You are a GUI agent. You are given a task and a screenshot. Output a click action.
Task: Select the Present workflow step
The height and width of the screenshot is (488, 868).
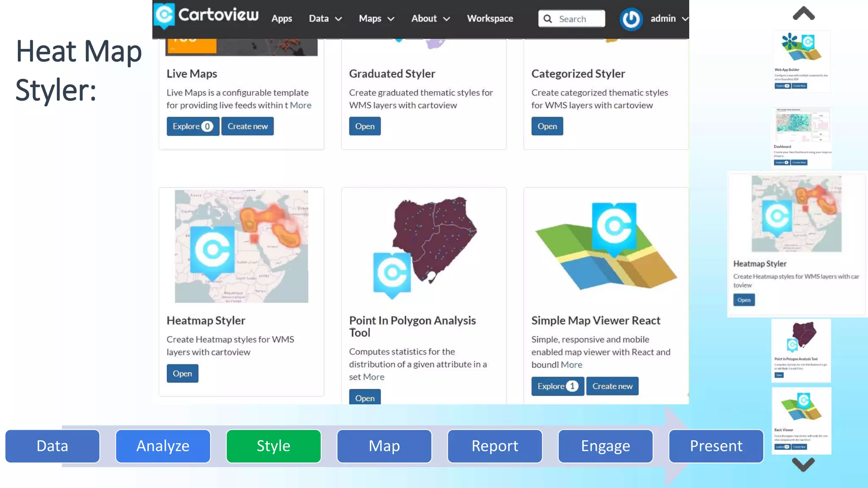tap(716, 446)
